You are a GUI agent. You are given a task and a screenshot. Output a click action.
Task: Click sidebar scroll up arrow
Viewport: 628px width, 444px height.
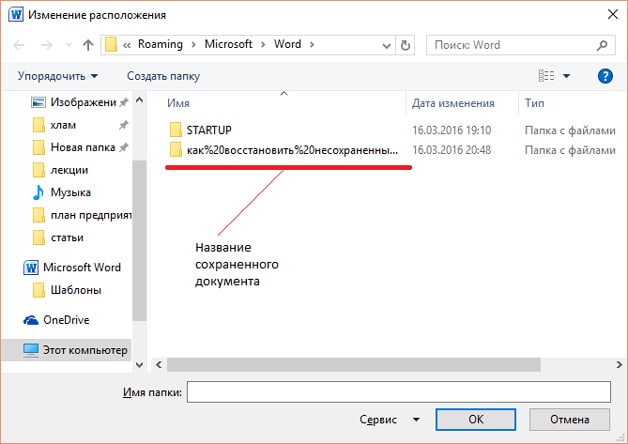(x=139, y=100)
